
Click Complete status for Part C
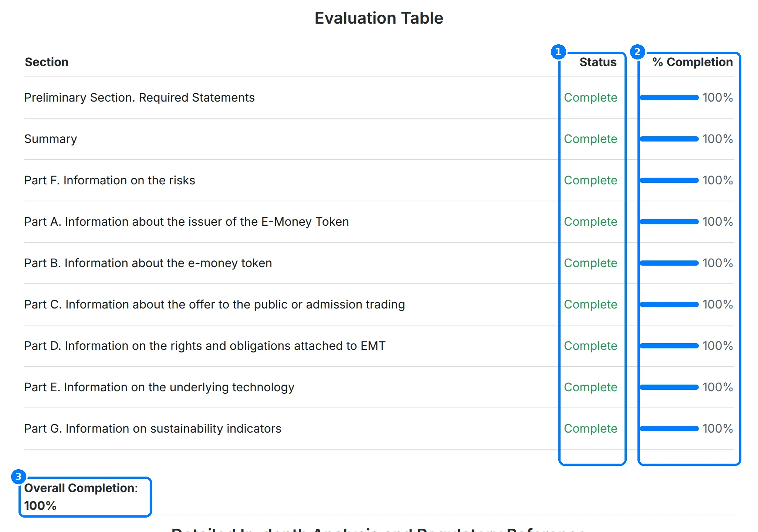(x=591, y=304)
